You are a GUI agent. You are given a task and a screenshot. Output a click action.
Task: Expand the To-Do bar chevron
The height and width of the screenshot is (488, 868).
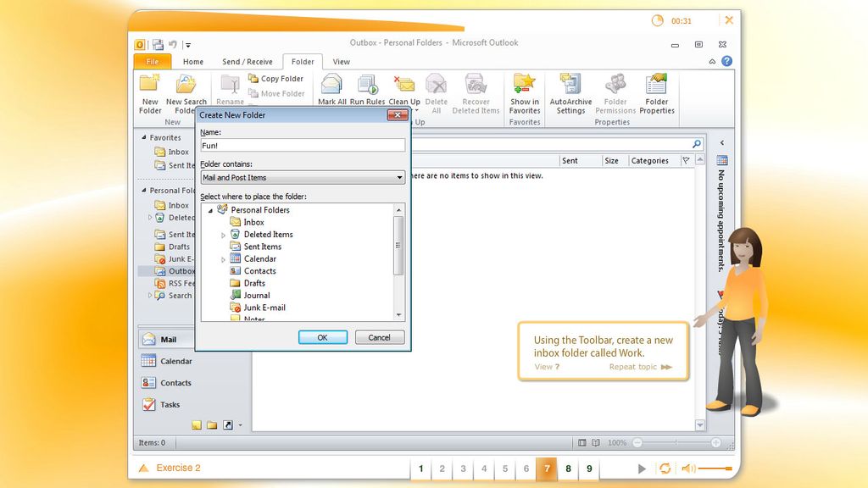click(x=722, y=142)
